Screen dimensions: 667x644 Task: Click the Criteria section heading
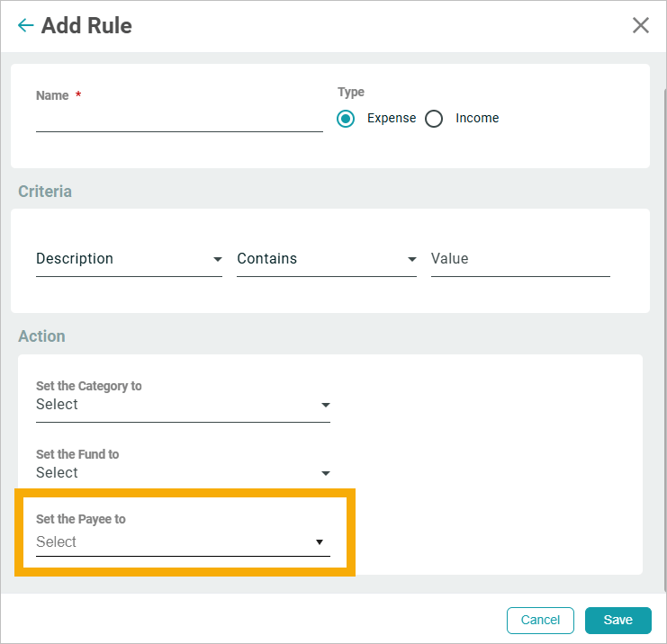coord(45,192)
